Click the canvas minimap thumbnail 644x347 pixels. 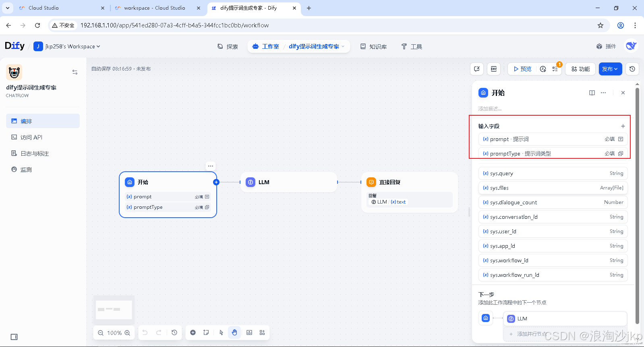coord(114,310)
